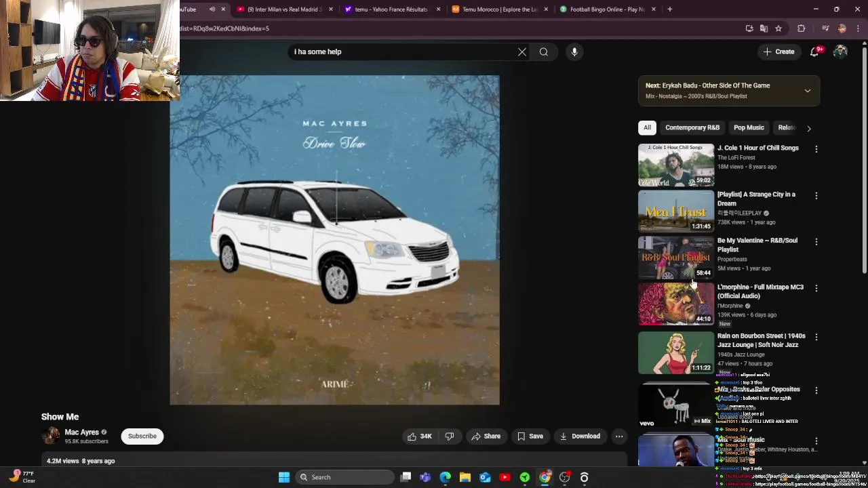868x488 pixels.
Task: Open Task View on the taskbar
Action: point(406,477)
